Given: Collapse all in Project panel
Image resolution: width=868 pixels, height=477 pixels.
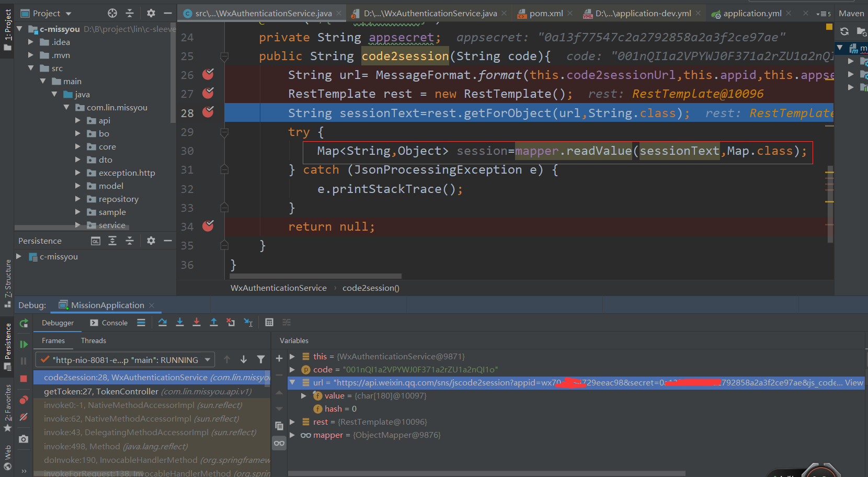Looking at the screenshot, I should point(130,13).
